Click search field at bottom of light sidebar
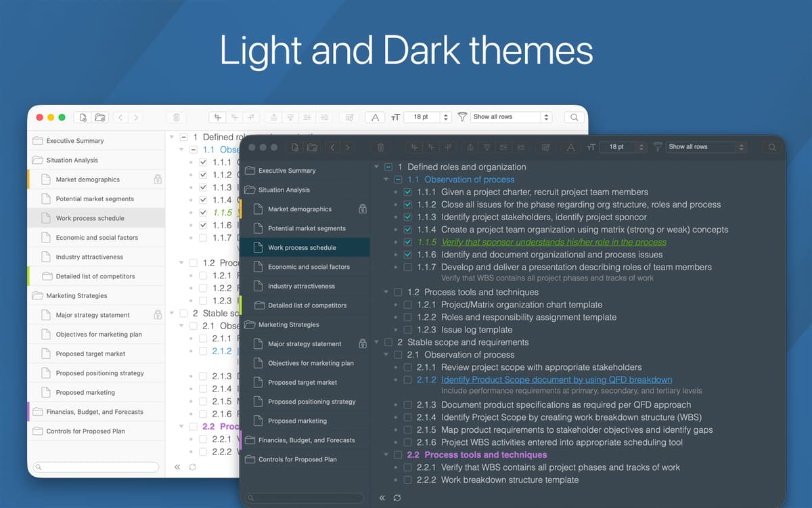 (96, 467)
